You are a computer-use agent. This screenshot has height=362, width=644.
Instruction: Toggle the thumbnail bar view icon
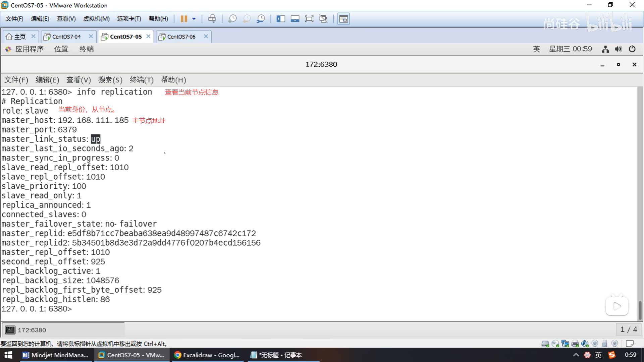(x=295, y=19)
